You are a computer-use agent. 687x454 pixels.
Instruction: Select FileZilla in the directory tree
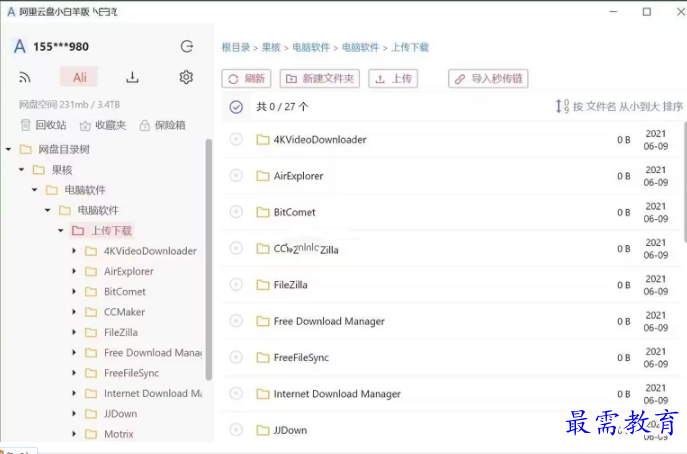(121, 332)
